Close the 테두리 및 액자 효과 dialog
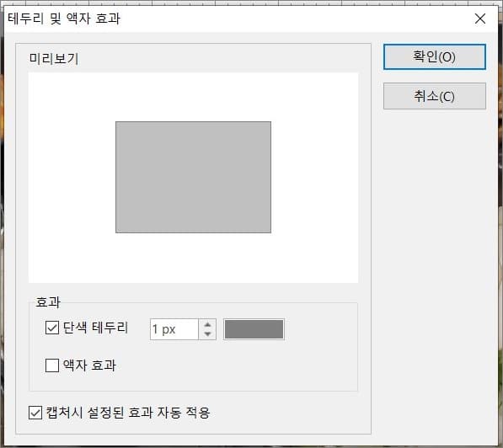Screen dimensions: 503x448 (480, 19)
